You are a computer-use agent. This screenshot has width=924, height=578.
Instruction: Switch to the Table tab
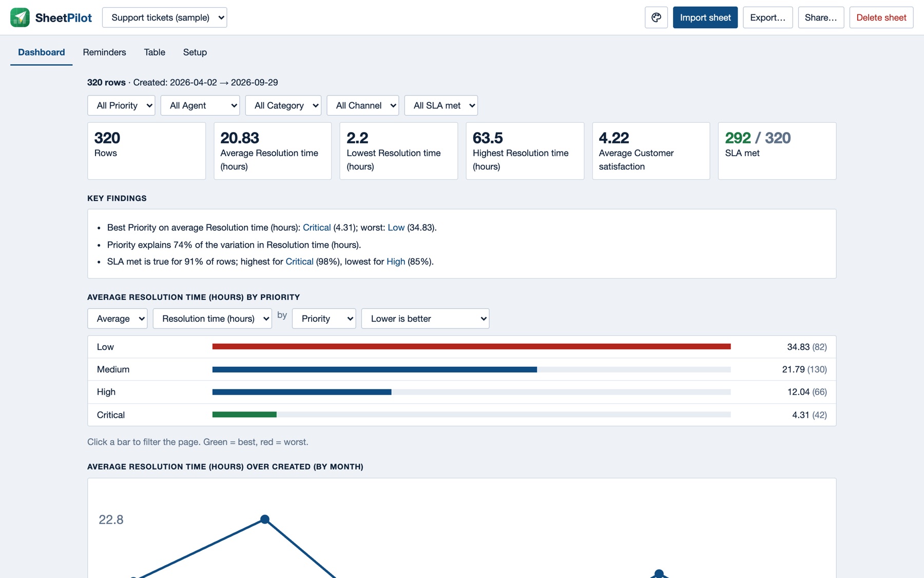click(x=155, y=52)
